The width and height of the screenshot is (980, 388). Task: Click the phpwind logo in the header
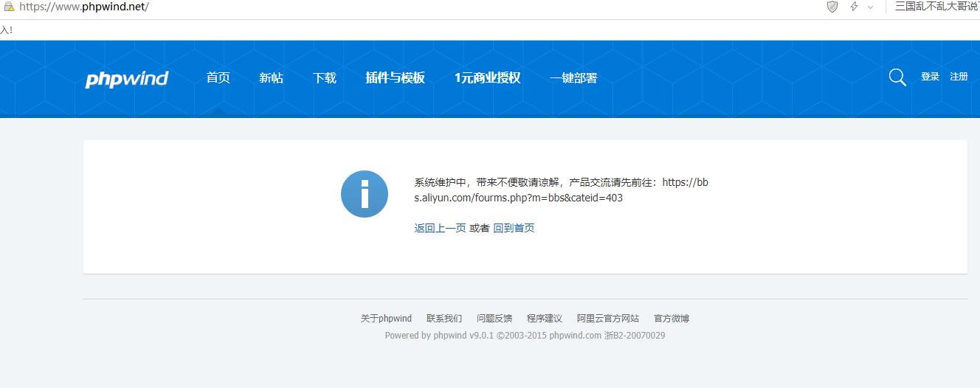click(x=127, y=79)
